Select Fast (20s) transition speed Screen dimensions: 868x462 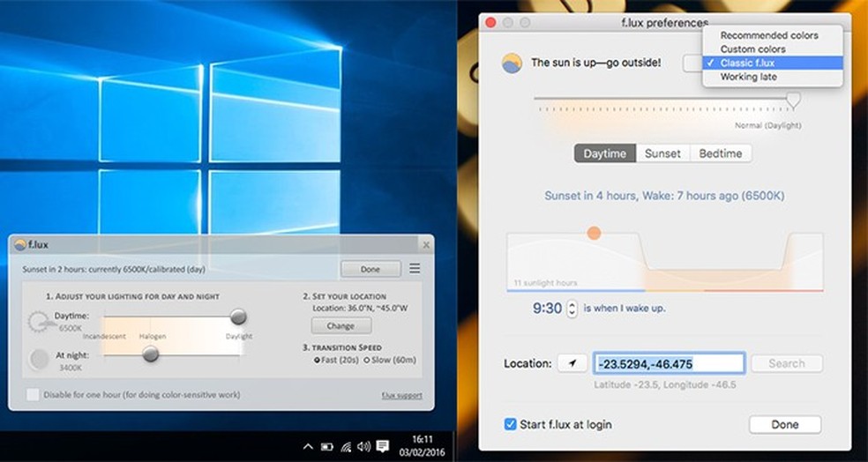[x=337, y=361]
